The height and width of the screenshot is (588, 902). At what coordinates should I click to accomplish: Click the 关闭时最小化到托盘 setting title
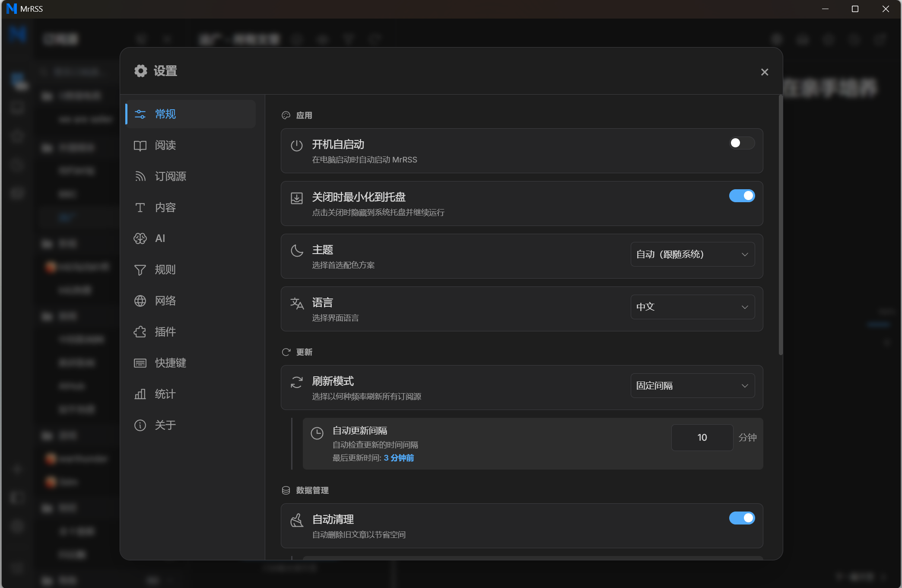tap(359, 197)
